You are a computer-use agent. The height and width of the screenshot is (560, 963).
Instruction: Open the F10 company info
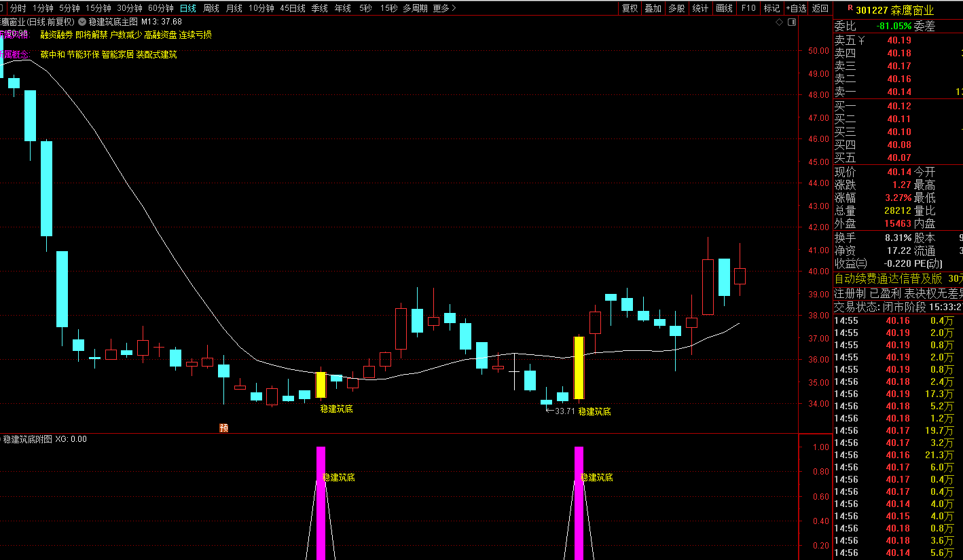748,8
